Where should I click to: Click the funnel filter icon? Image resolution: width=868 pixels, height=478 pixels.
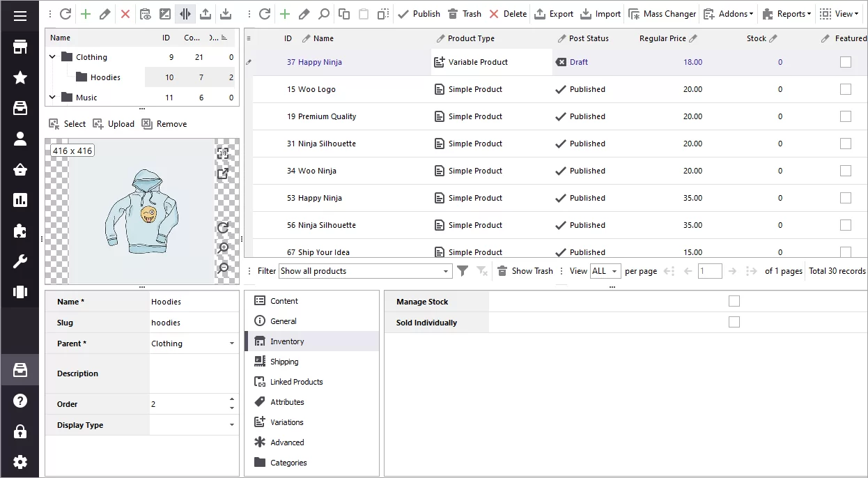(x=462, y=271)
